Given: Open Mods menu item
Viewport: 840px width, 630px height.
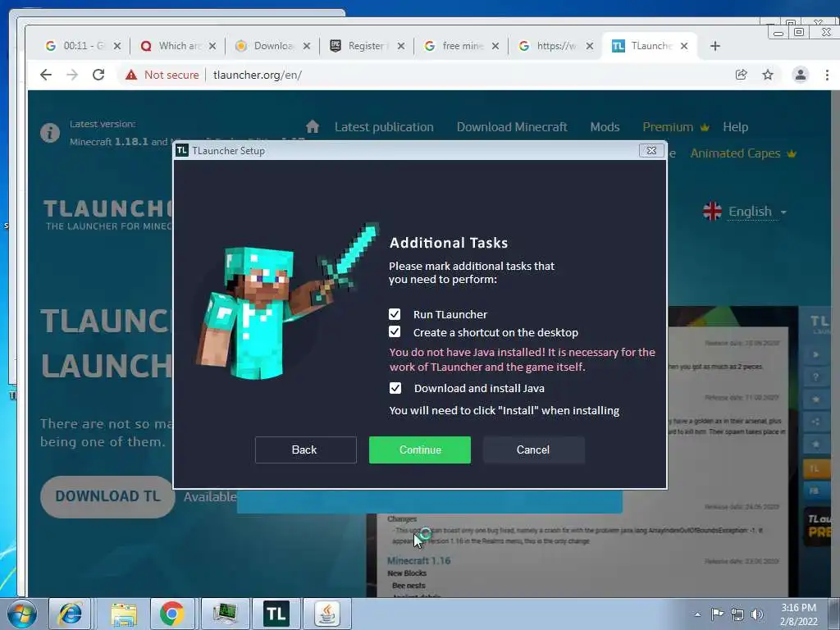Looking at the screenshot, I should coord(605,127).
